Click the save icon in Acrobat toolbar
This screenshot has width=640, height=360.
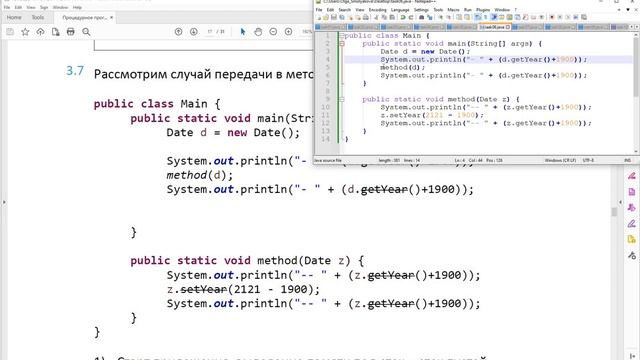point(10,32)
